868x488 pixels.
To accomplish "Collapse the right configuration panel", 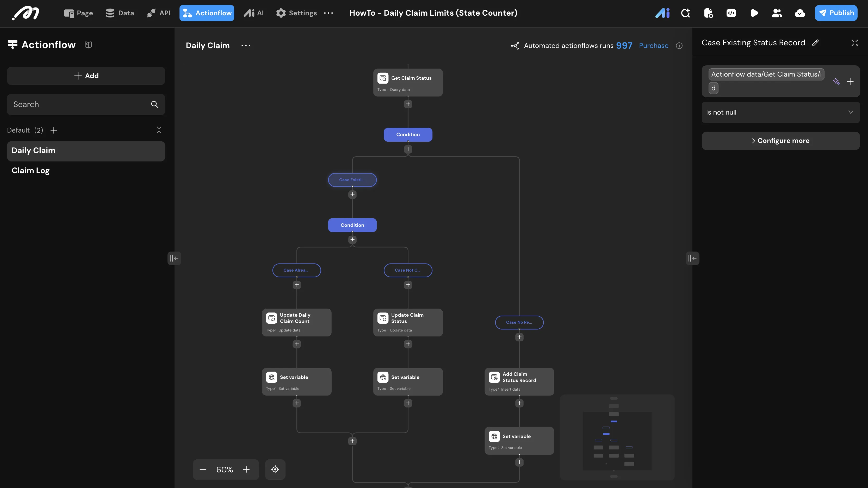I will pyautogui.click(x=692, y=258).
